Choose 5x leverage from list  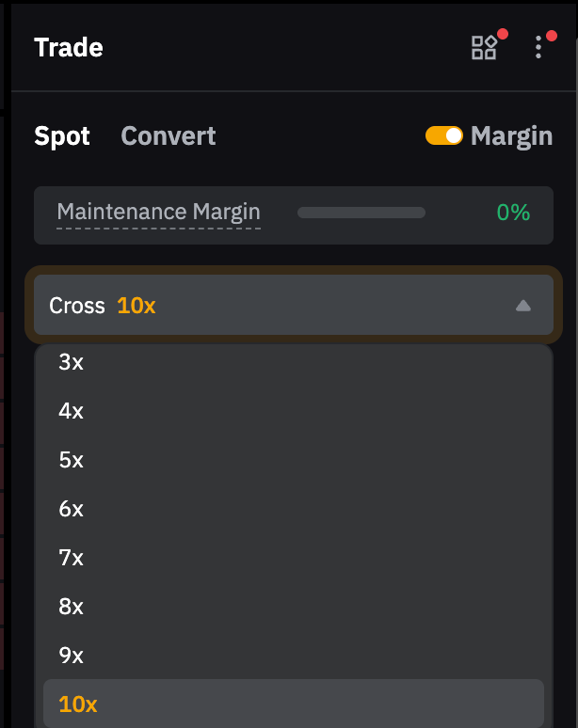72,460
